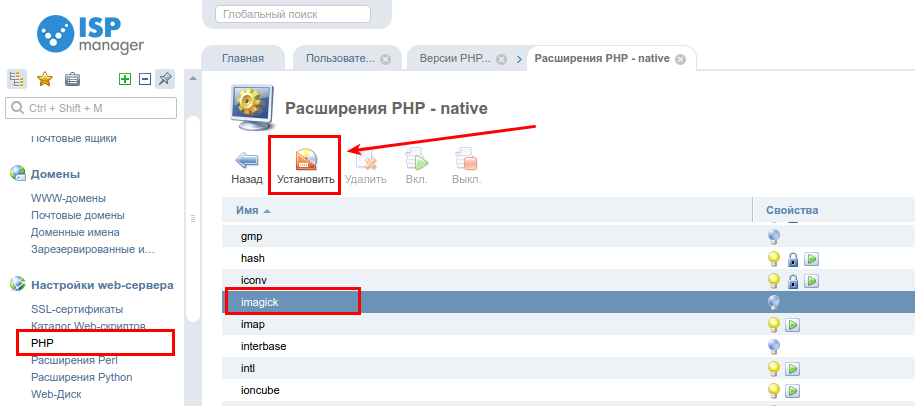
Task: Close the Версии PHP tab
Action: (x=501, y=60)
